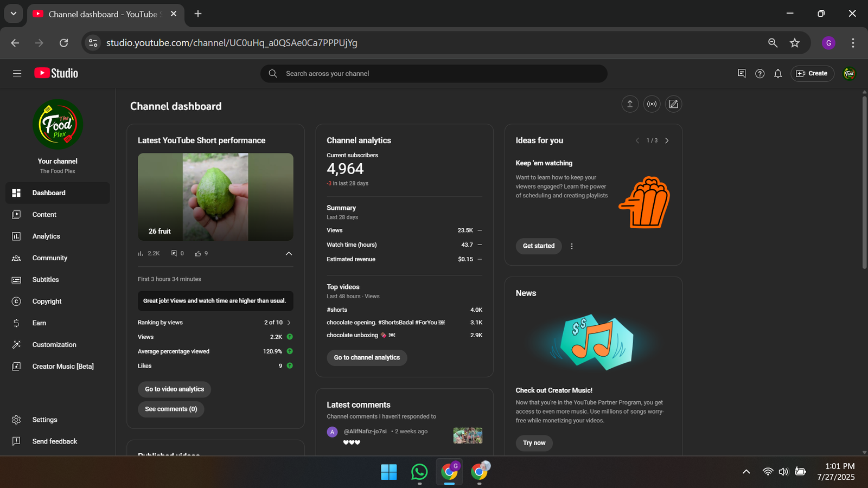The height and width of the screenshot is (488, 868).
Task: Open Customization in the sidebar
Action: coord(58,345)
